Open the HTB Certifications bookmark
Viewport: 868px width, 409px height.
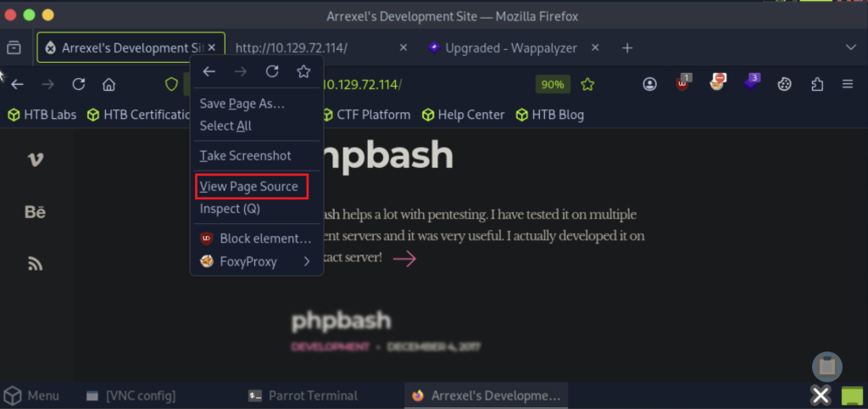(138, 115)
